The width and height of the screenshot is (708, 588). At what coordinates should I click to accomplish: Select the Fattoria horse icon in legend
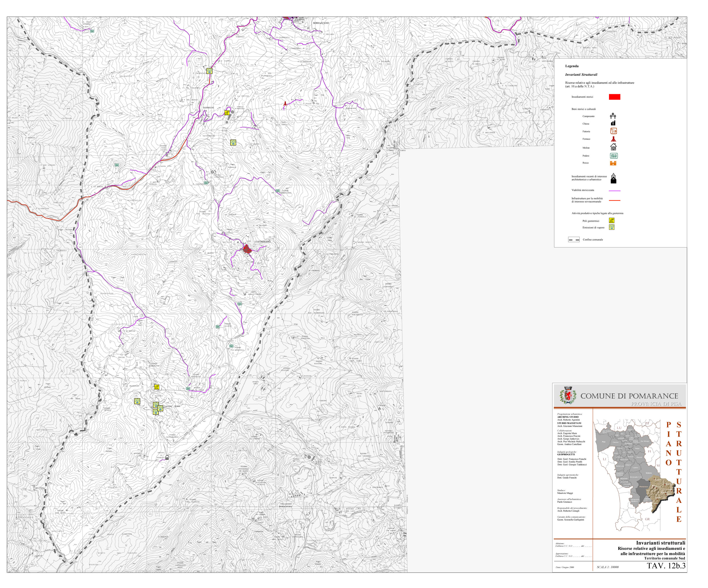coord(614,131)
